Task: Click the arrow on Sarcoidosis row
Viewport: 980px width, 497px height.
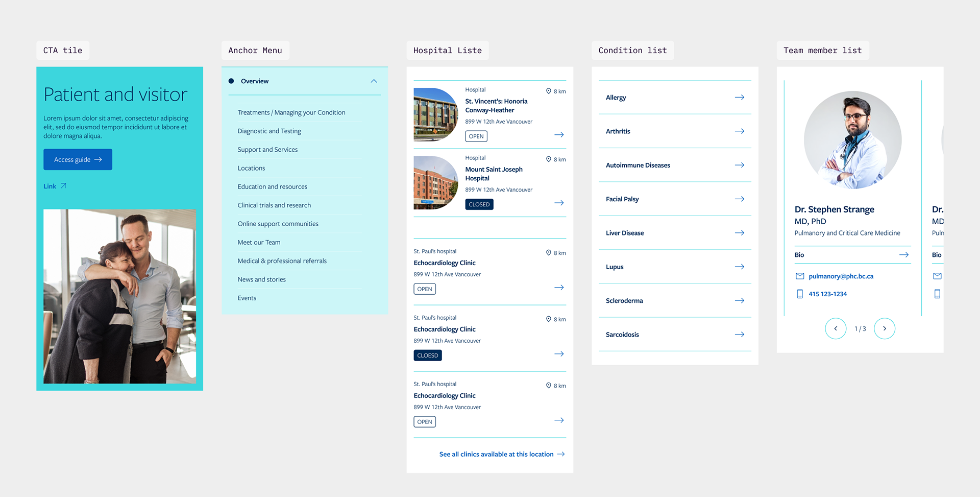Action: click(x=739, y=335)
